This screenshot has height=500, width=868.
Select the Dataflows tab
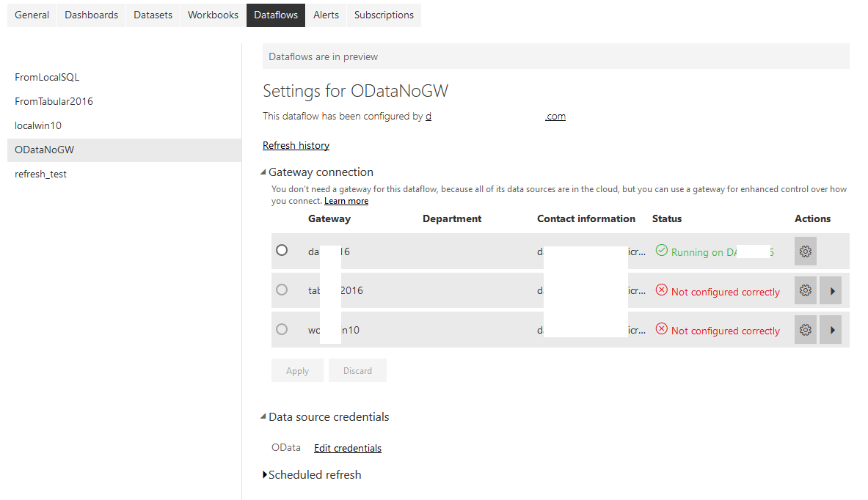click(x=276, y=15)
